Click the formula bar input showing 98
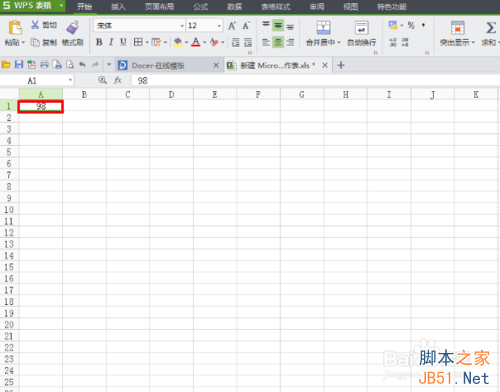 coord(315,80)
